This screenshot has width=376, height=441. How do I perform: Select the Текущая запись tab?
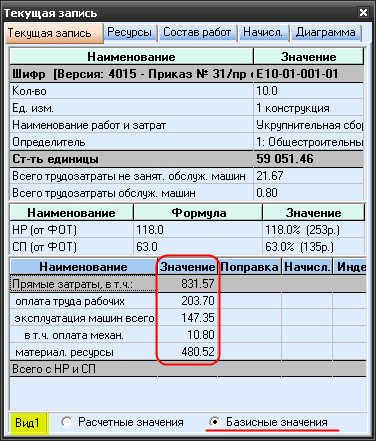[x=54, y=33]
